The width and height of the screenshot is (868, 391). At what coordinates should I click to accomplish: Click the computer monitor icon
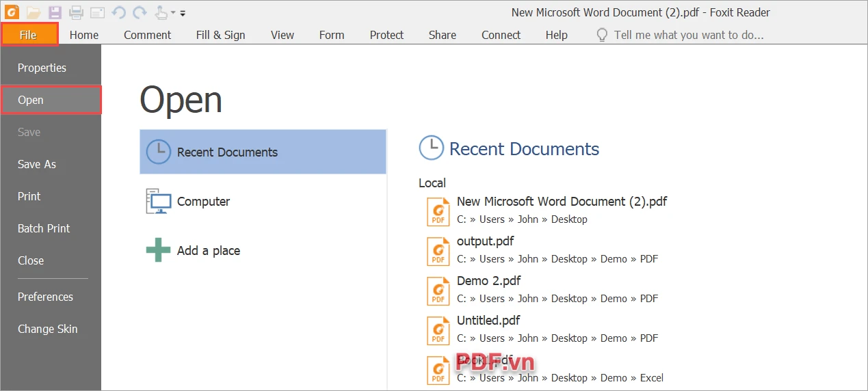click(x=159, y=201)
